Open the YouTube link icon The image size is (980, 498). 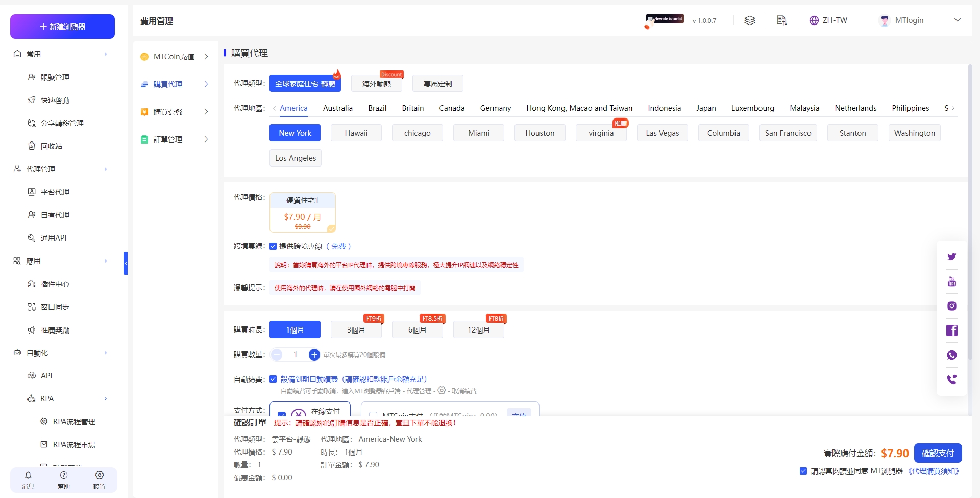(x=951, y=281)
